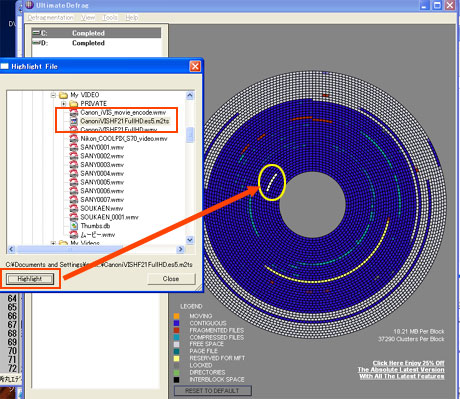Open the View menu
460x399 pixels.
88,18
